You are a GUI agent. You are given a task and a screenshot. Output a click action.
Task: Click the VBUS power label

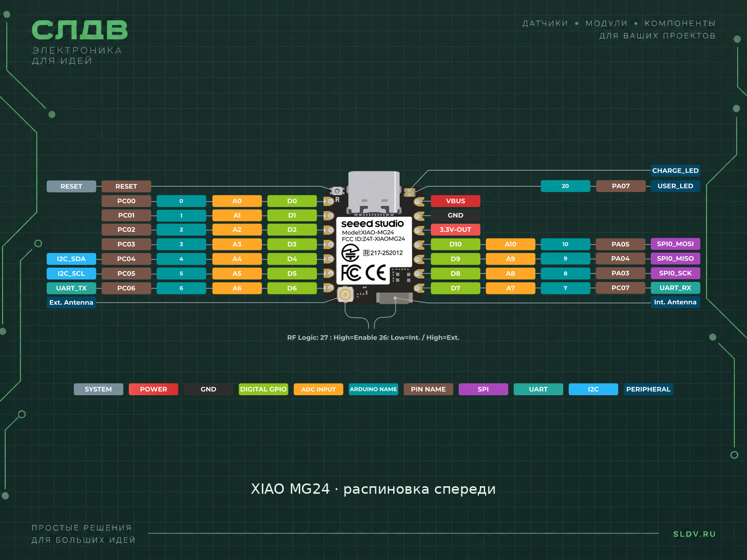455,201
